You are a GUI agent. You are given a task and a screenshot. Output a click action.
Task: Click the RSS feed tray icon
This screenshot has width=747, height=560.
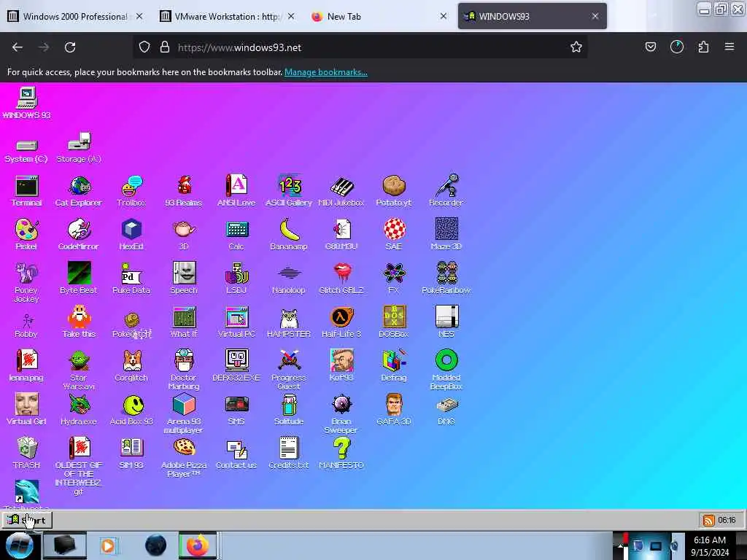pyautogui.click(x=708, y=520)
